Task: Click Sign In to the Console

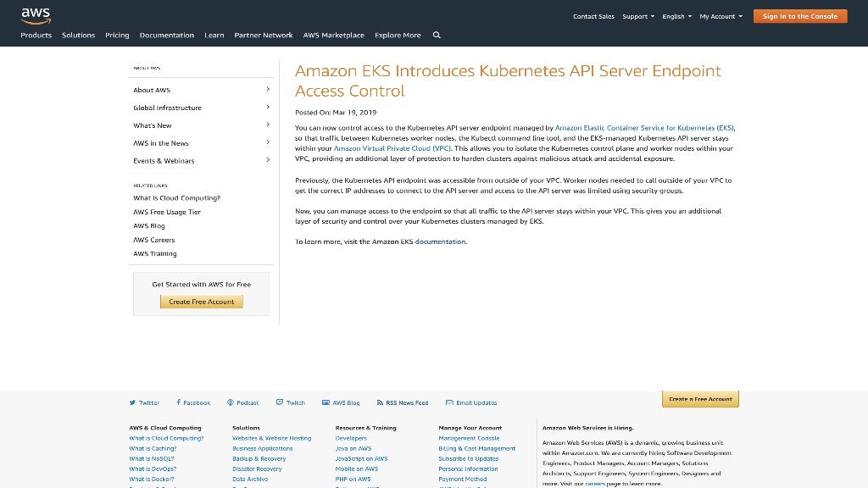Action: (800, 16)
